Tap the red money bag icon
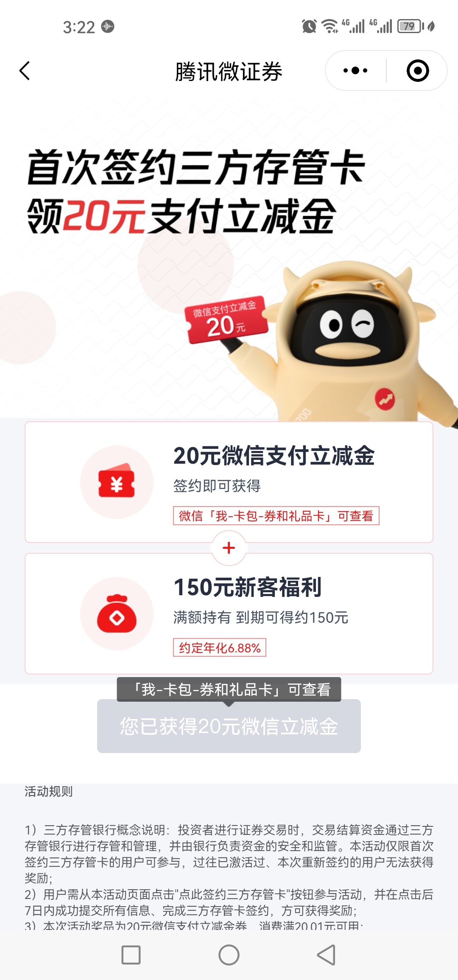The width and height of the screenshot is (458, 980). [x=117, y=613]
